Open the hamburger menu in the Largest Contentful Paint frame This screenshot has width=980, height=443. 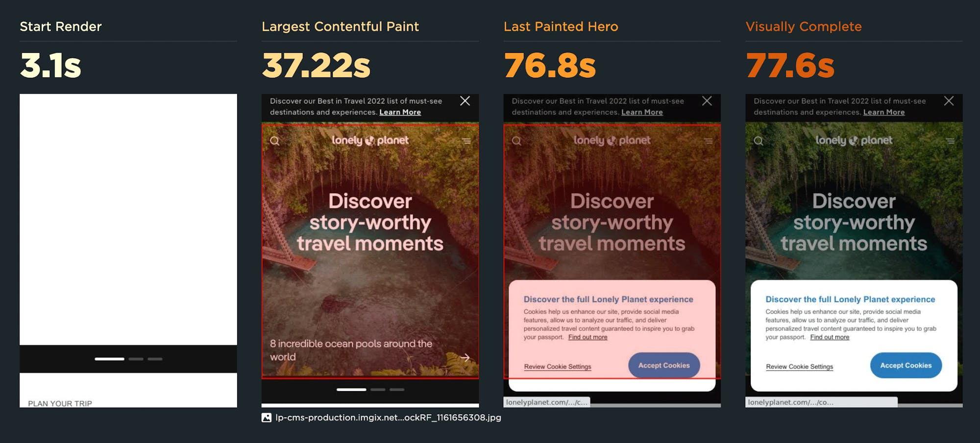pos(466,141)
